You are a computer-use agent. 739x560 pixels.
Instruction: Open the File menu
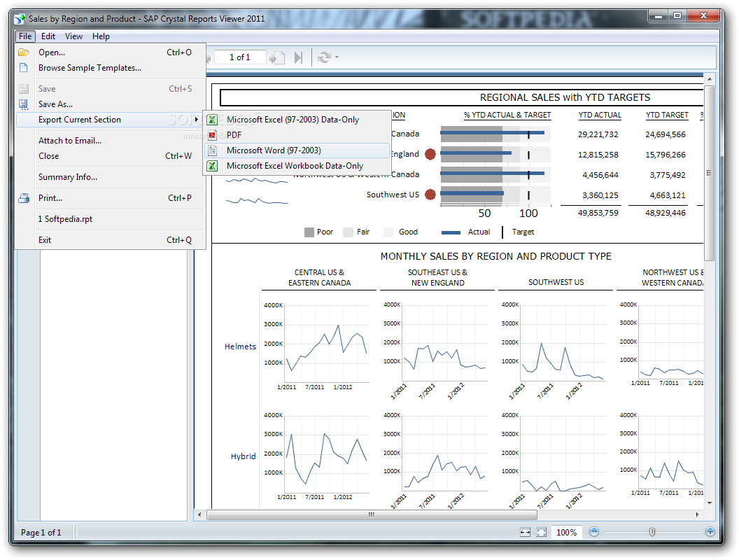[x=25, y=36]
